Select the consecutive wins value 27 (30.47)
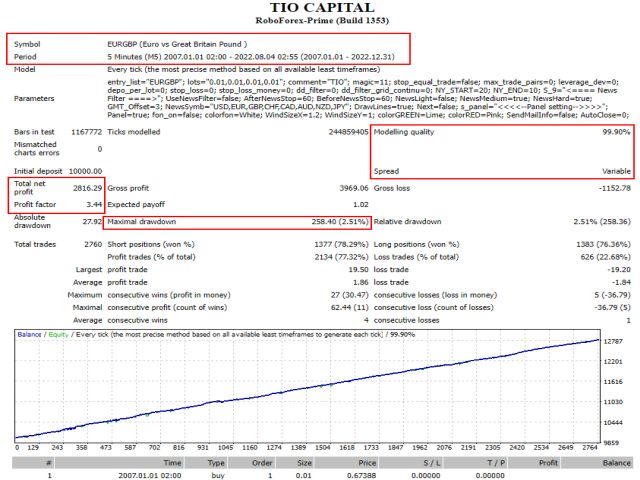The width and height of the screenshot is (640, 480). [350, 295]
